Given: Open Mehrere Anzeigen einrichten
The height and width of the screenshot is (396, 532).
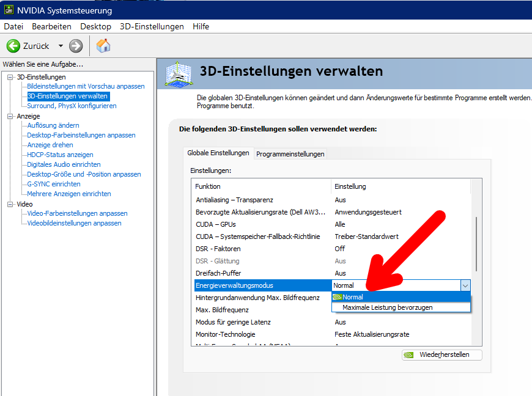Looking at the screenshot, I should point(69,194).
